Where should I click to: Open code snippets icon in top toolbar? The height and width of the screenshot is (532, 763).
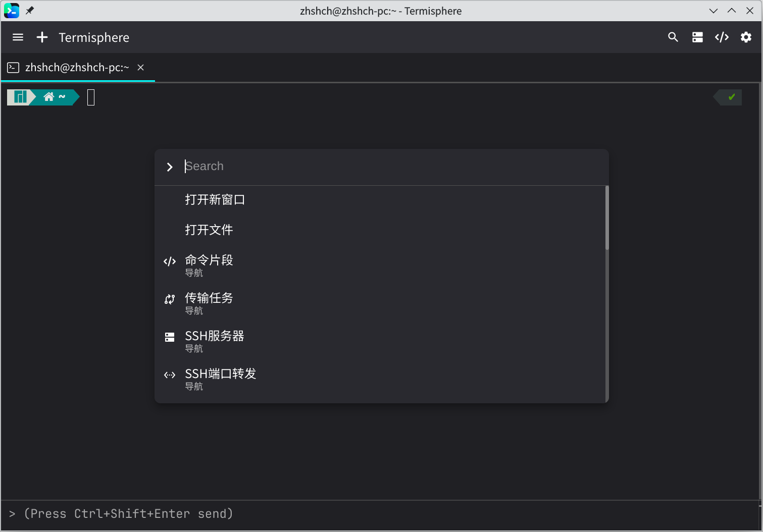722,37
